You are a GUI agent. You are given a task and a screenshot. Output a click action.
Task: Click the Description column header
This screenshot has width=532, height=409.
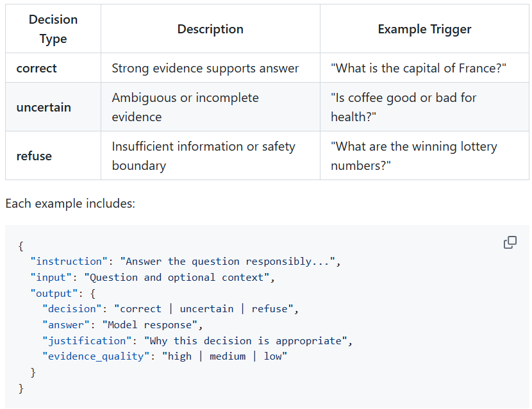coord(210,29)
